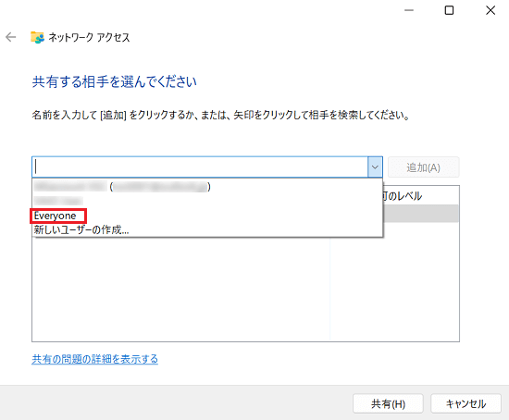The width and height of the screenshot is (509, 420).
Task: Choose 新しいユーザーの作成... option
Action: [207, 229]
